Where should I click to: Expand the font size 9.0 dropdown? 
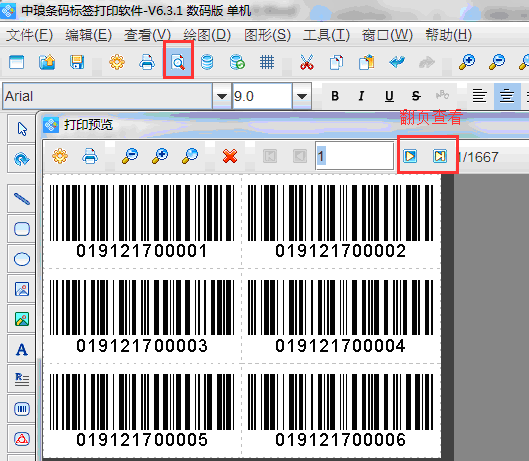click(x=302, y=96)
